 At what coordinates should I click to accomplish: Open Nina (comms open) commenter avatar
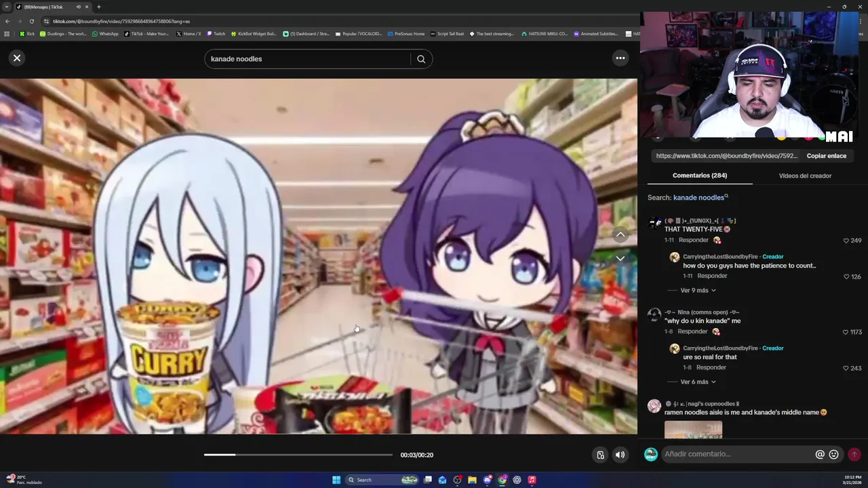tap(654, 314)
